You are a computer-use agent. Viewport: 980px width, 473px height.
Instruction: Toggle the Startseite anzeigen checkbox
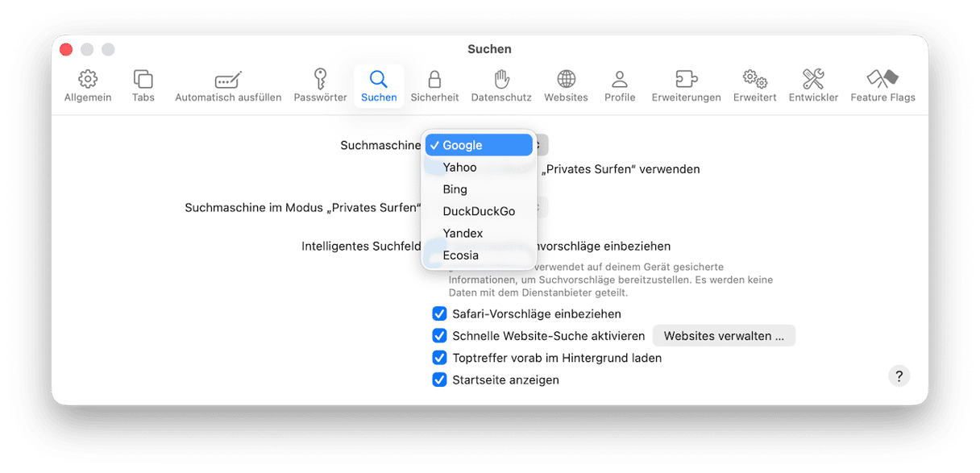pos(439,380)
